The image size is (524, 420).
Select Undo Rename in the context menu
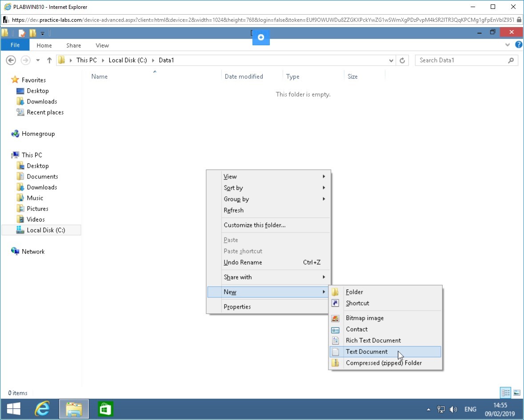click(x=268, y=262)
